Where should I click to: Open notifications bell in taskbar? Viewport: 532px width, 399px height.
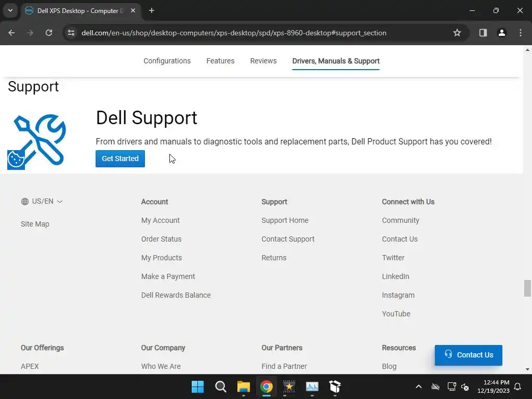click(x=518, y=387)
